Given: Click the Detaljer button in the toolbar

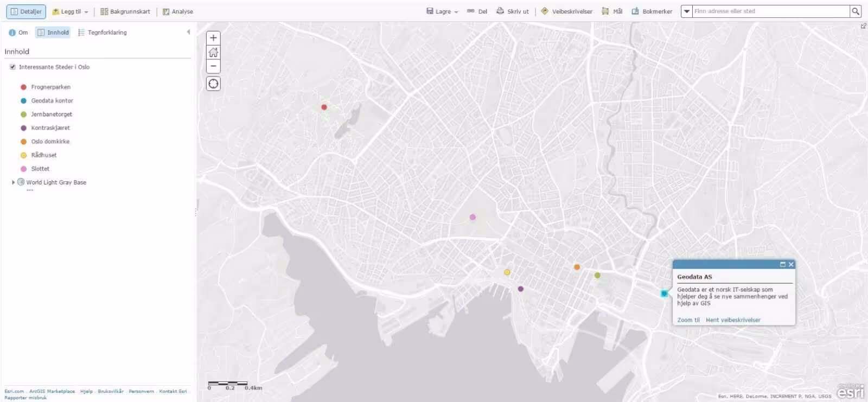Looking at the screenshot, I should coord(25,11).
